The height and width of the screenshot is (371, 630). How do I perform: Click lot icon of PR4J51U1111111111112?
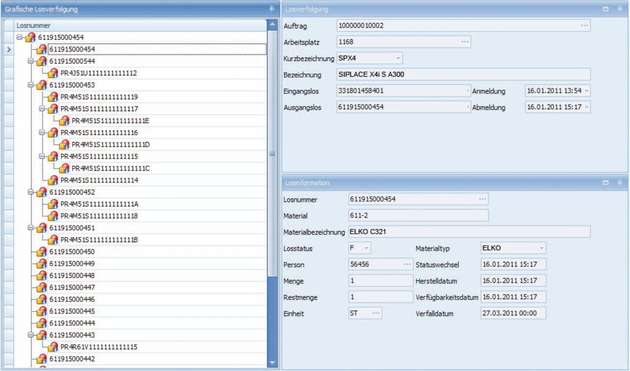pos(53,73)
